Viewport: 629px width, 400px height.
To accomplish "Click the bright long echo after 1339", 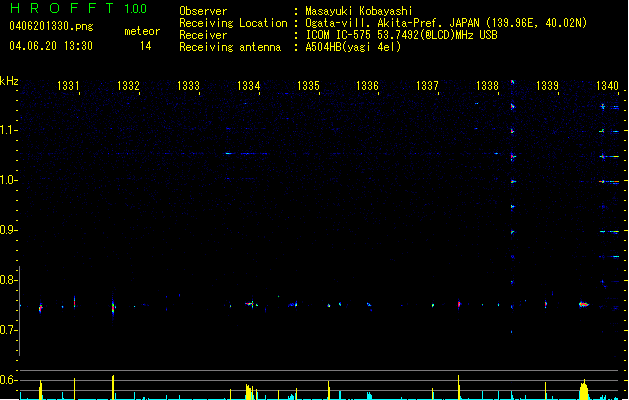I will pos(584,305).
